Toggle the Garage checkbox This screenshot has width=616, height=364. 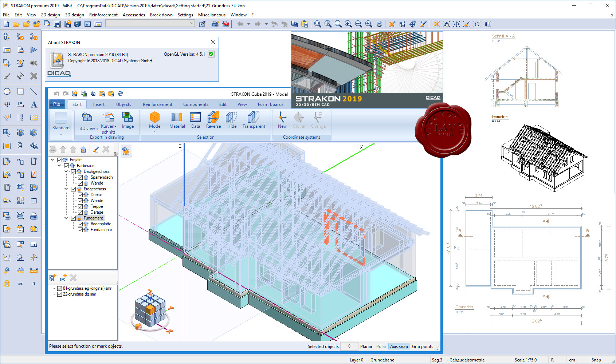(81, 212)
